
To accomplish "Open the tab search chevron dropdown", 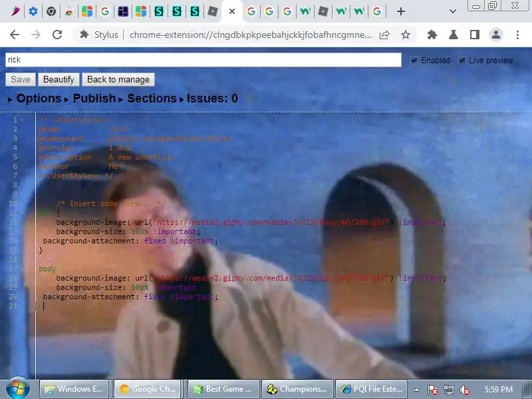I will [453, 11].
